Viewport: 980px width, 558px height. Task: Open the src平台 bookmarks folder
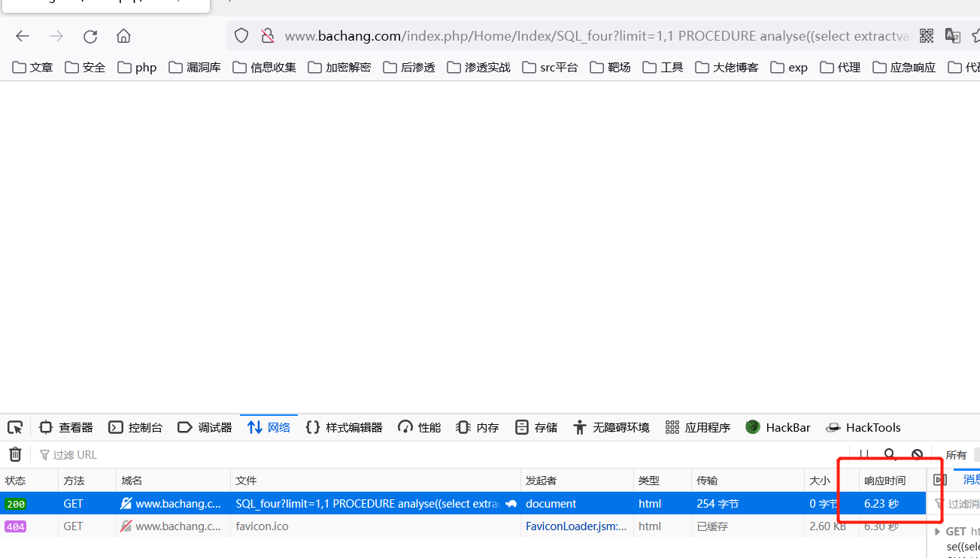(551, 68)
